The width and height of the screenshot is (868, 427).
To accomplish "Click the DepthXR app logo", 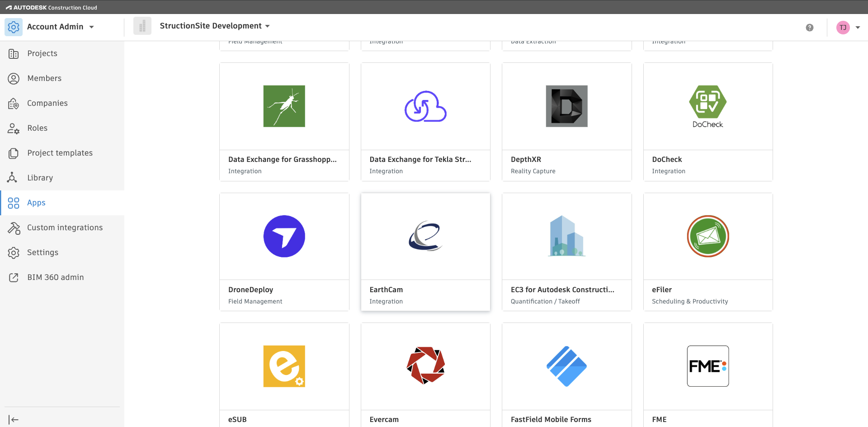I will click(566, 106).
